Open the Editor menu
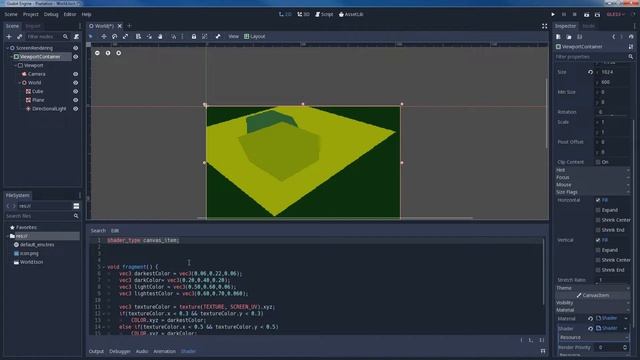The image size is (640, 360). point(70,14)
